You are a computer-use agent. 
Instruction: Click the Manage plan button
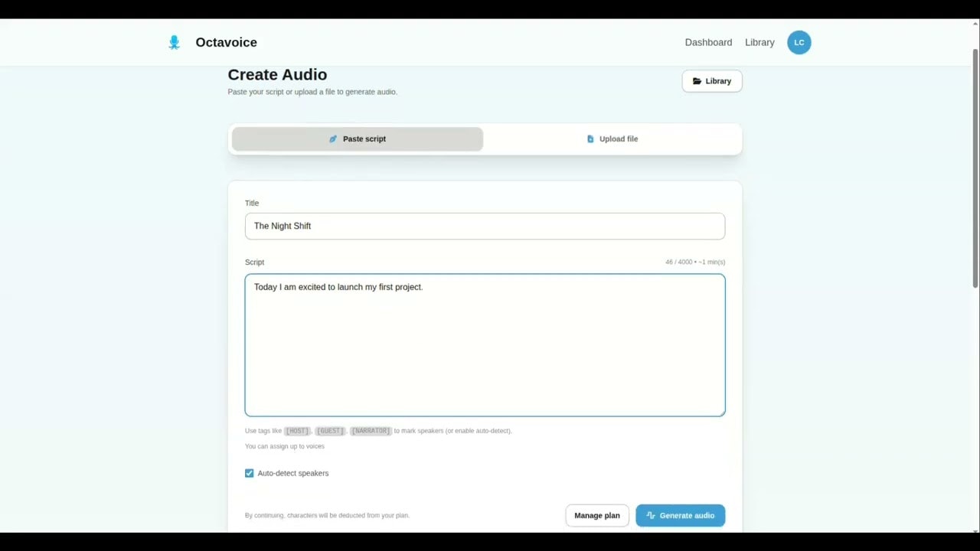[597, 515]
